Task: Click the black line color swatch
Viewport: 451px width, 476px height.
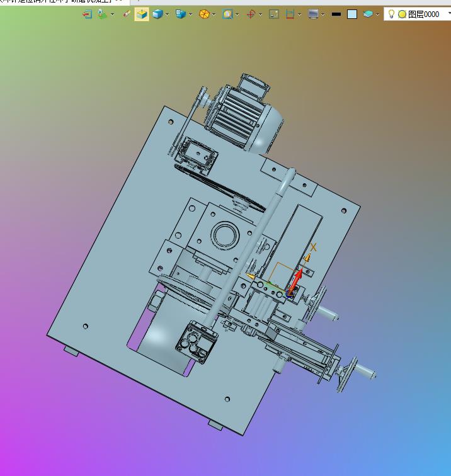Action: pyautogui.click(x=336, y=14)
